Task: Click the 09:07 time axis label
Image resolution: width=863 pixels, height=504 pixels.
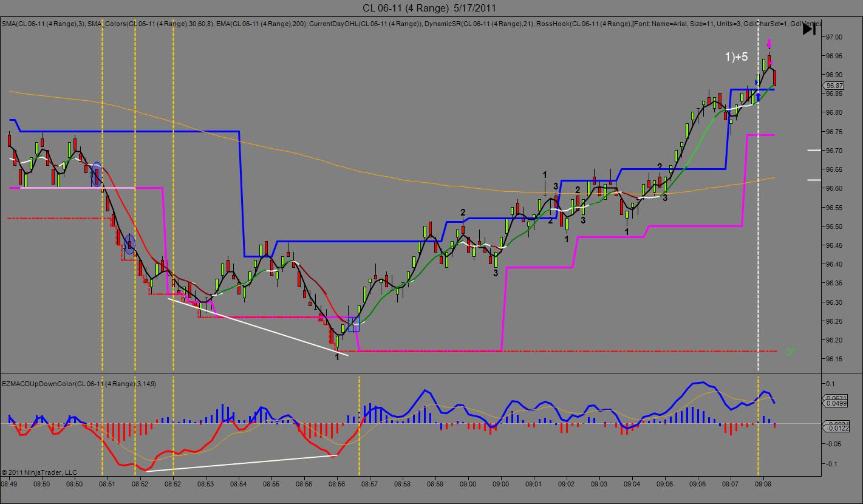Action: [x=731, y=484]
